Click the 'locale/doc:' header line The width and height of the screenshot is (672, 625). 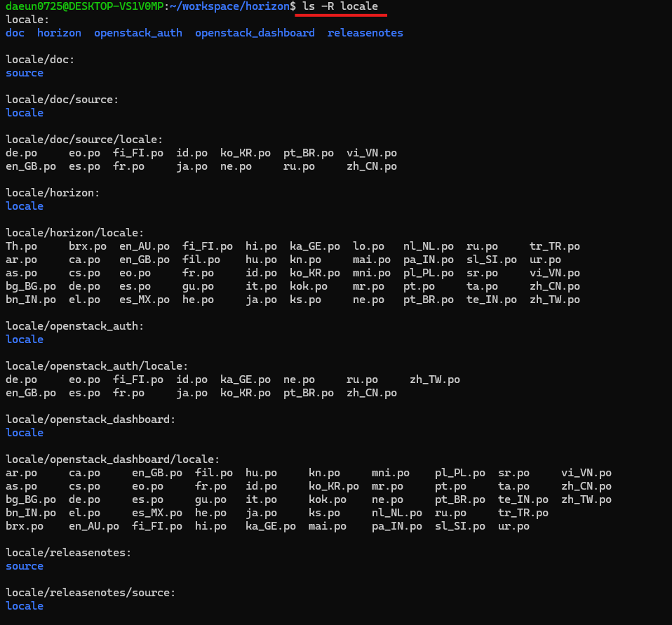[x=40, y=60]
